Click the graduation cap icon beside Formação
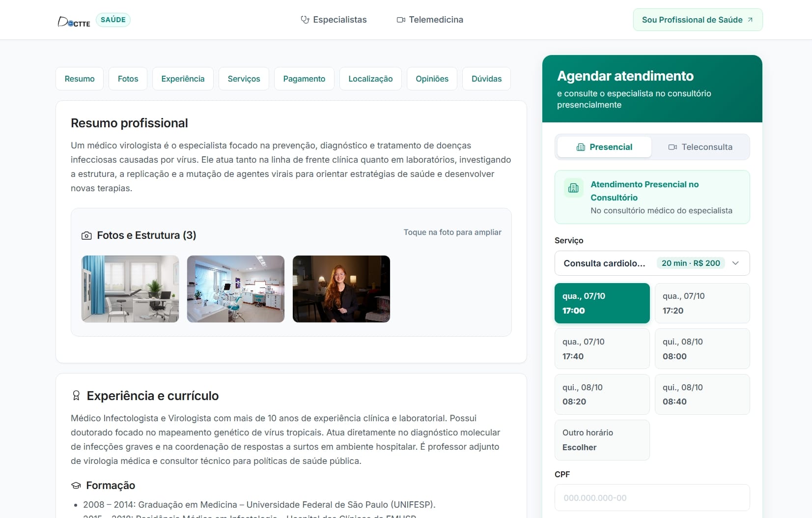The width and height of the screenshot is (812, 518). pyautogui.click(x=76, y=486)
